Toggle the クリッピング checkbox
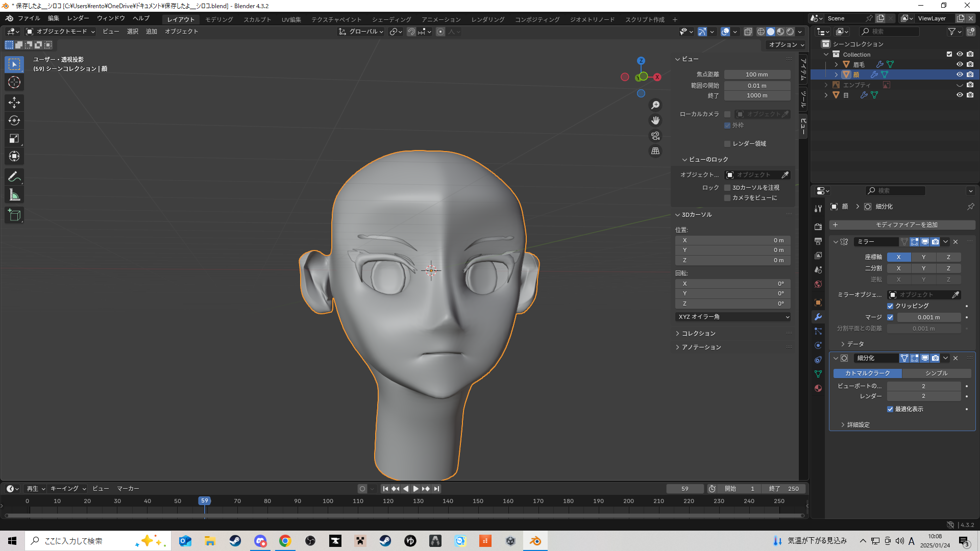Screen dimensions: 980x551 pos(890,306)
